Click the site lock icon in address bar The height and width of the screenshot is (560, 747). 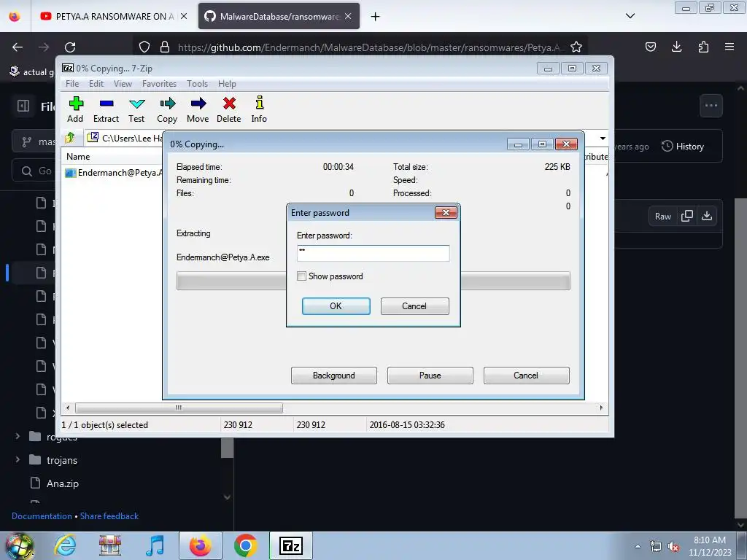(x=165, y=47)
